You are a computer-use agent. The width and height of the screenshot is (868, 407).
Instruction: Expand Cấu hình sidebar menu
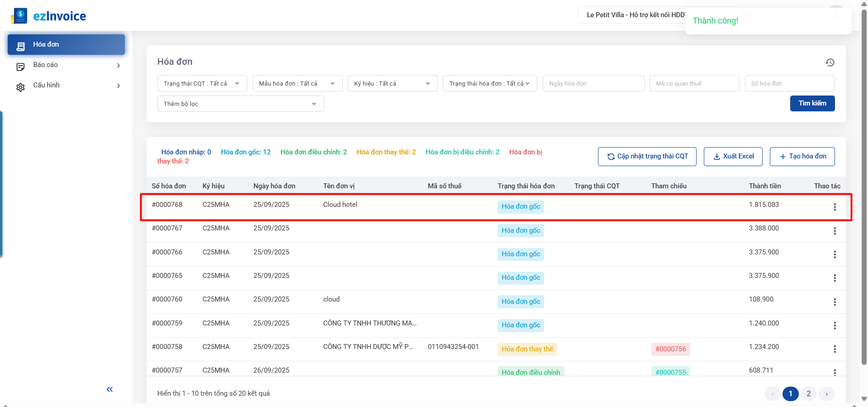[66, 86]
